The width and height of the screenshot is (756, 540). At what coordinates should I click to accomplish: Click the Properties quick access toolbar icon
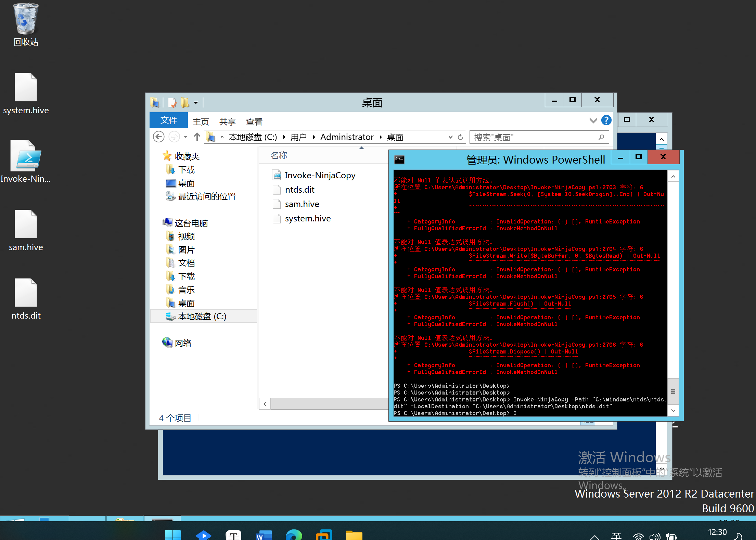tap(172, 102)
